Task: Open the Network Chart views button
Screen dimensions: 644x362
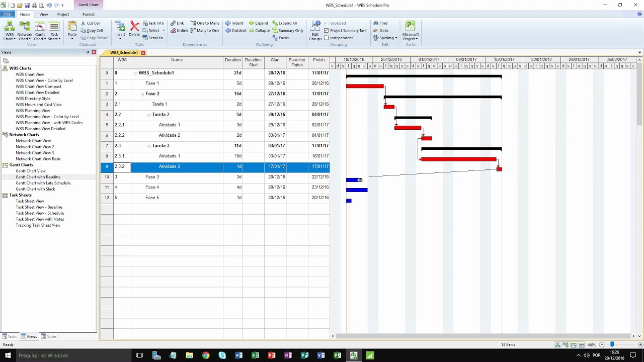Action: [25, 31]
